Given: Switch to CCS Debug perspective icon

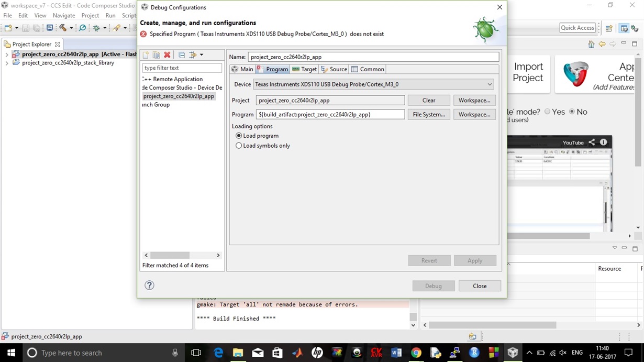Looking at the screenshot, I should coord(634,28).
